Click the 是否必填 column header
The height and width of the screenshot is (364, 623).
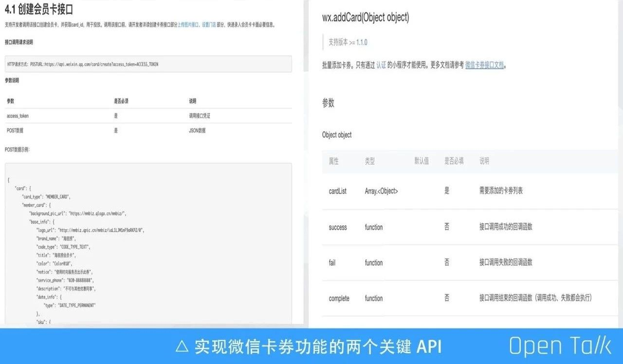(x=454, y=161)
